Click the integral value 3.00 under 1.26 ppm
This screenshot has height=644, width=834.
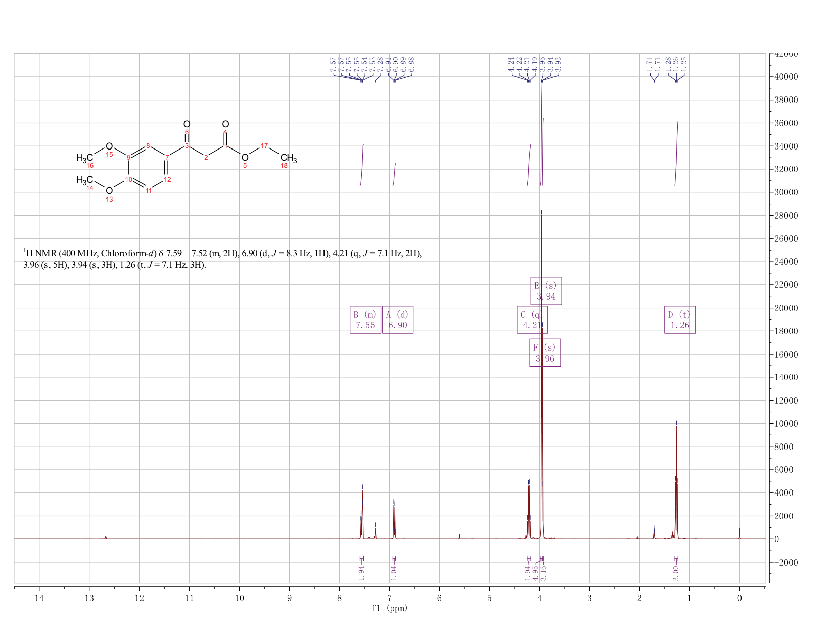click(676, 573)
